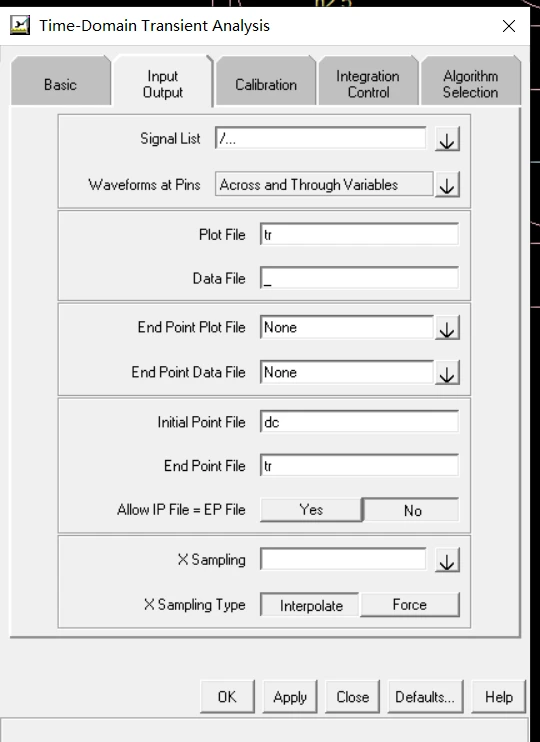Choose Force as X Sampling Type
The width and height of the screenshot is (540, 742).
click(410, 605)
